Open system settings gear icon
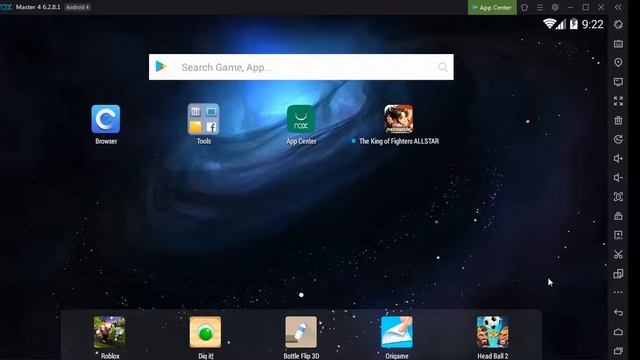The width and height of the screenshot is (640, 360). (555, 7)
